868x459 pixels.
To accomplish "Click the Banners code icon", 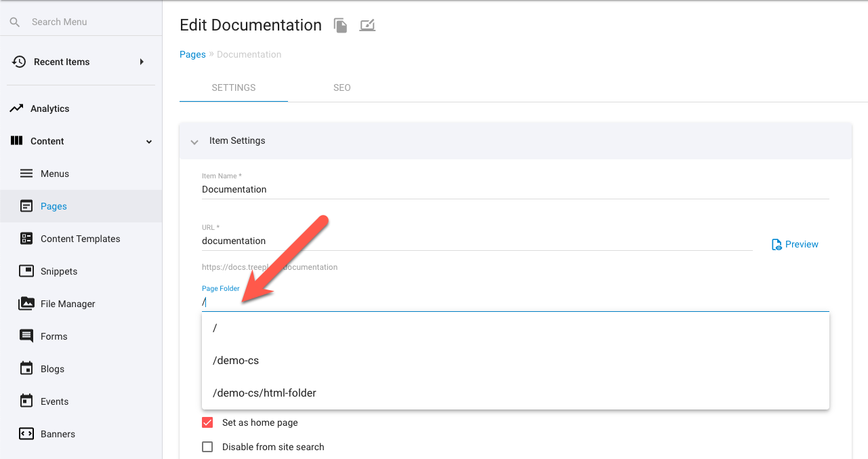I will [x=26, y=434].
